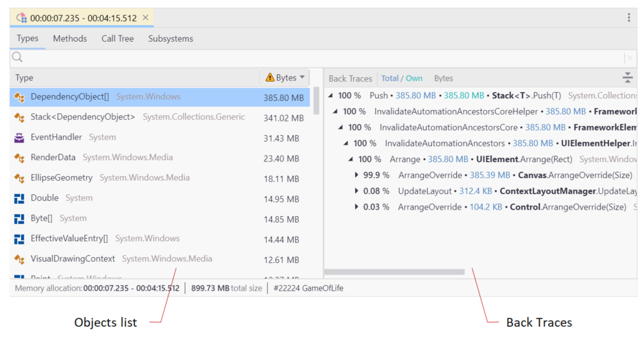Click the collapse-all icon in Back Traces header
The image size is (644, 337).
click(x=628, y=78)
